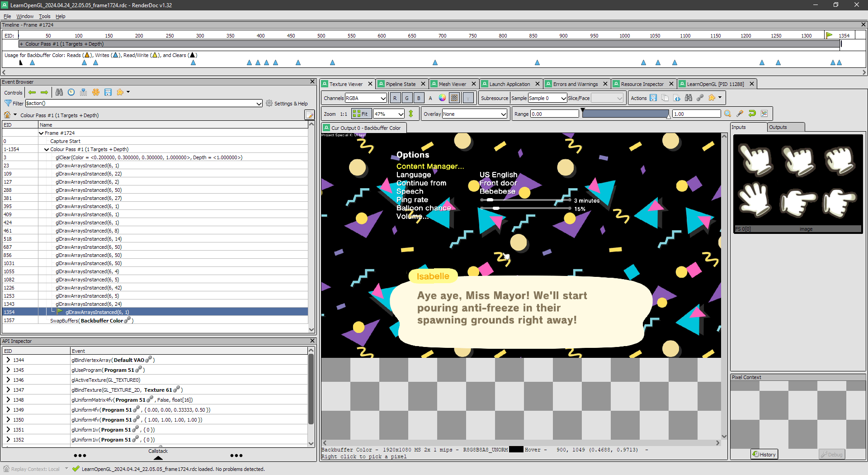Toggle the green channel G button
The width and height of the screenshot is (868, 475).
407,98
